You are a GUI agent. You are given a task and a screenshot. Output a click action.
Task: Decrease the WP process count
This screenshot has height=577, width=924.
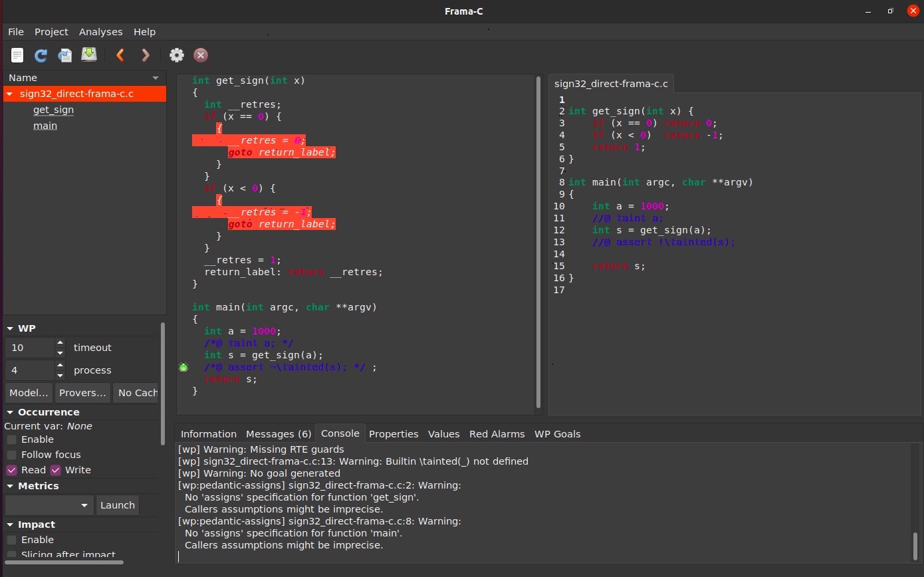click(x=60, y=375)
